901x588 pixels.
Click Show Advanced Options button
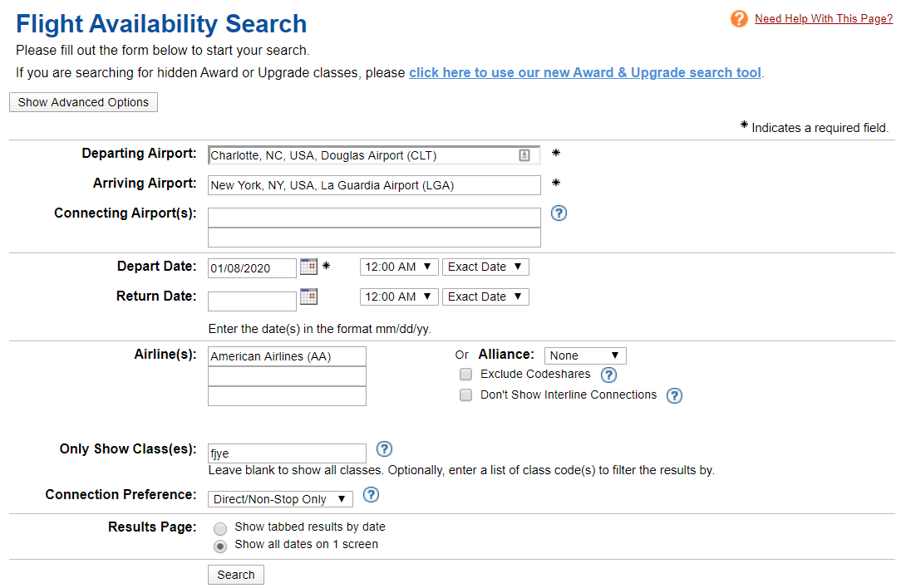click(x=83, y=102)
